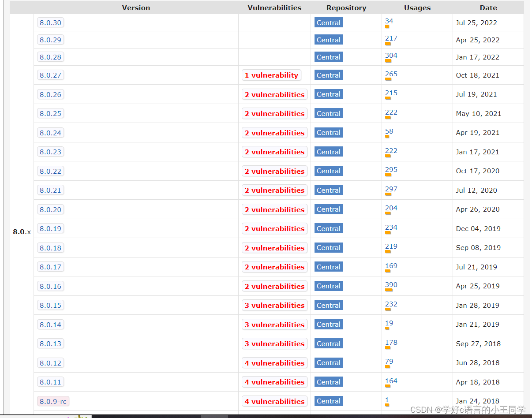Click the orange usage bar under the 34 count
This screenshot has height=418, width=532.
tap(387, 26)
